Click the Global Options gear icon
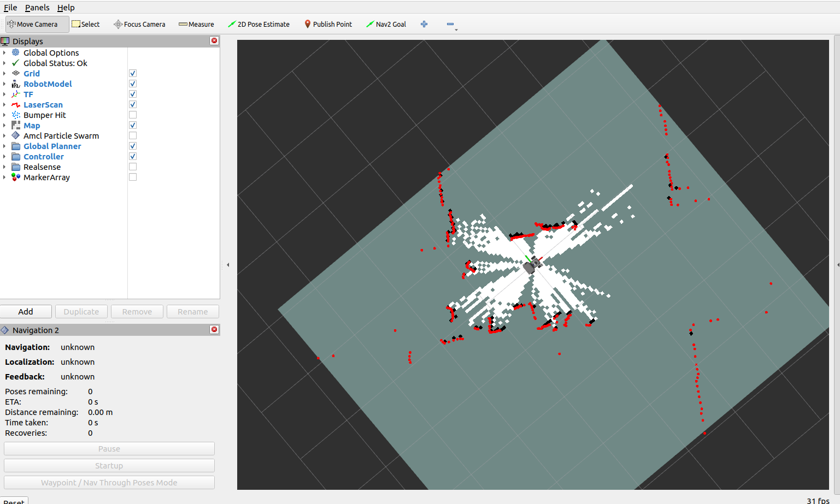The height and width of the screenshot is (504, 840). click(x=16, y=52)
